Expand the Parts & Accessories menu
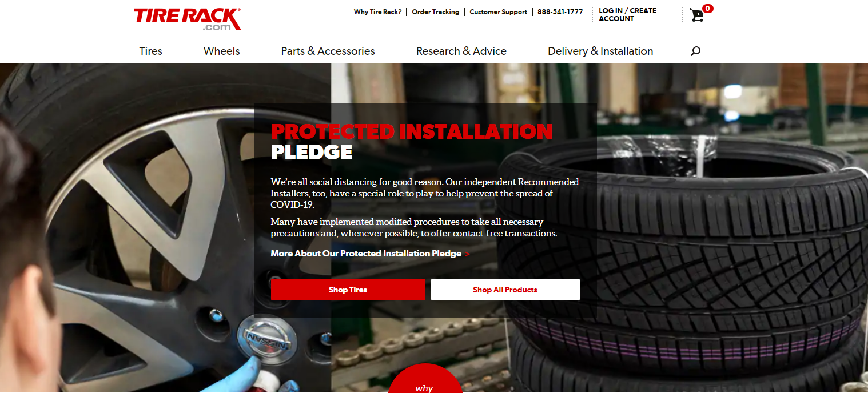The image size is (868, 393). pos(328,51)
